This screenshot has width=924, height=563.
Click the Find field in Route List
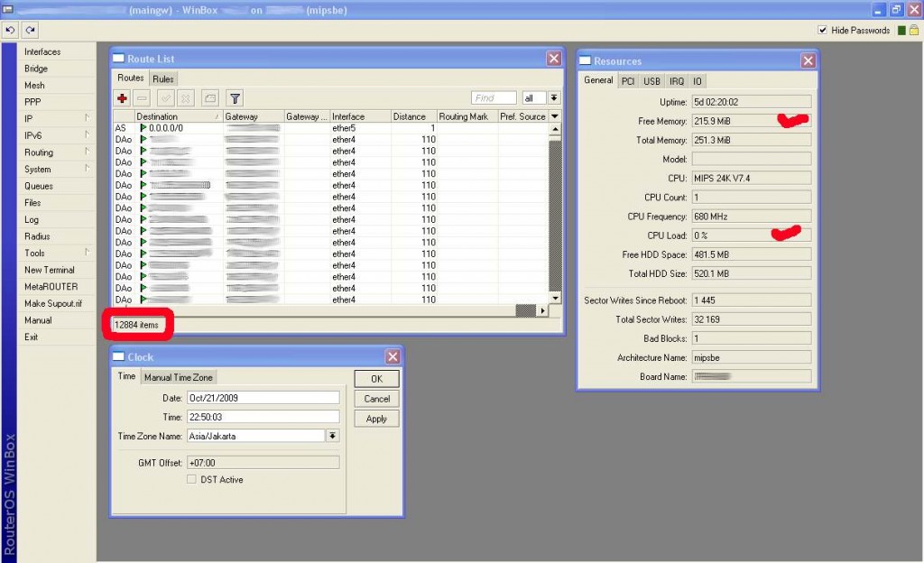494,97
